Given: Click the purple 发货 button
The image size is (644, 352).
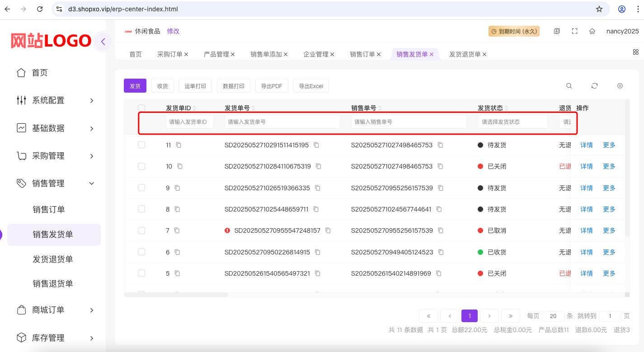Looking at the screenshot, I should pyautogui.click(x=135, y=86).
